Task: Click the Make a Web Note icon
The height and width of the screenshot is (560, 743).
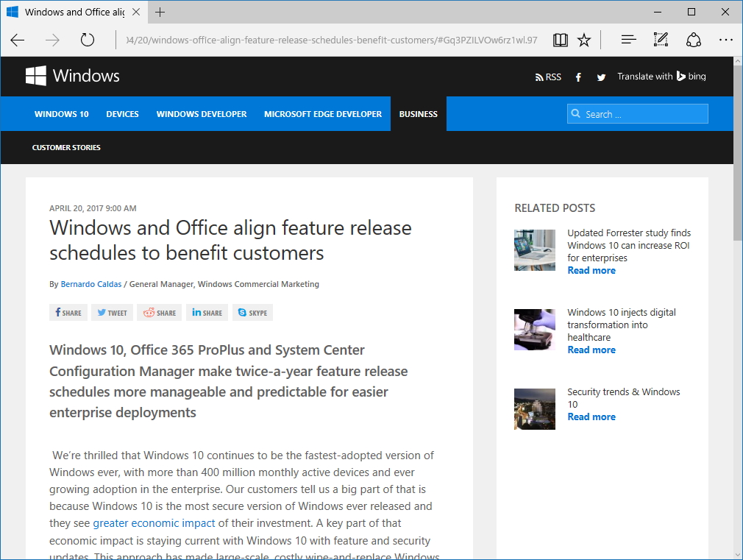Action: [661, 40]
